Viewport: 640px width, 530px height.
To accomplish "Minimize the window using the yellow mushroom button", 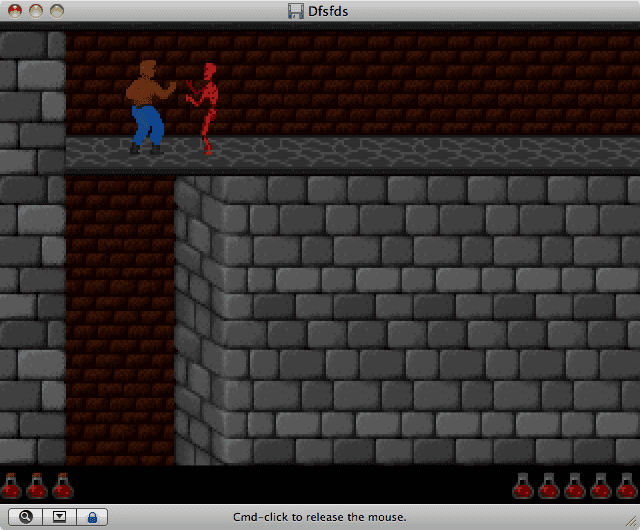I will pos(36,11).
